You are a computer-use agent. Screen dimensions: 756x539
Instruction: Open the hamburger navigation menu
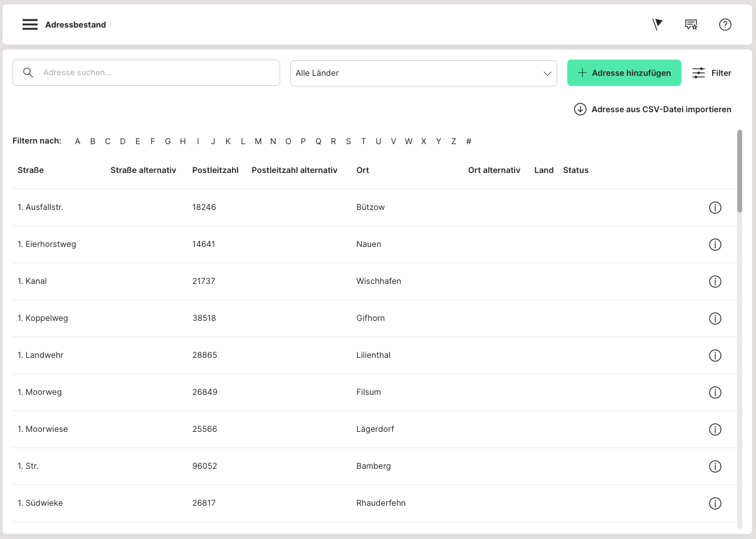(30, 24)
